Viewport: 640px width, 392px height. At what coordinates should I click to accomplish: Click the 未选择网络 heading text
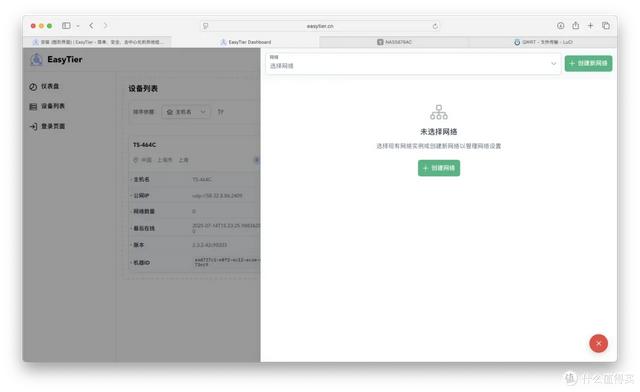coord(439,132)
